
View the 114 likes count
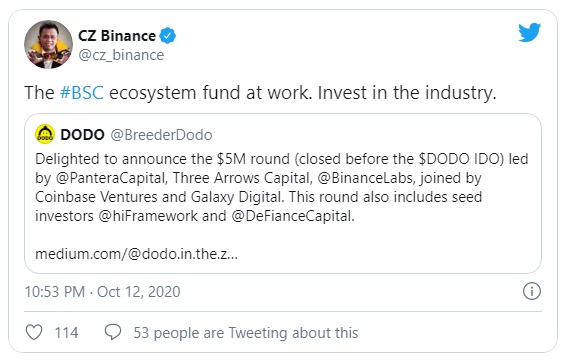pyautogui.click(x=66, y=333)
